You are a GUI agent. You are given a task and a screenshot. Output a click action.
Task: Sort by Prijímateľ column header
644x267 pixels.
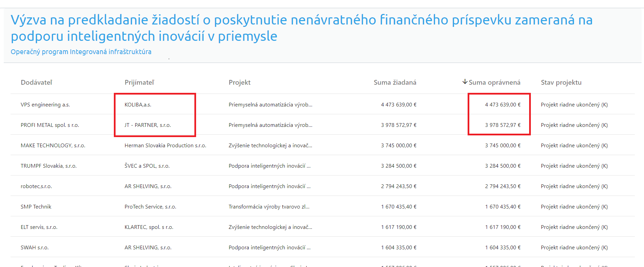139,82
